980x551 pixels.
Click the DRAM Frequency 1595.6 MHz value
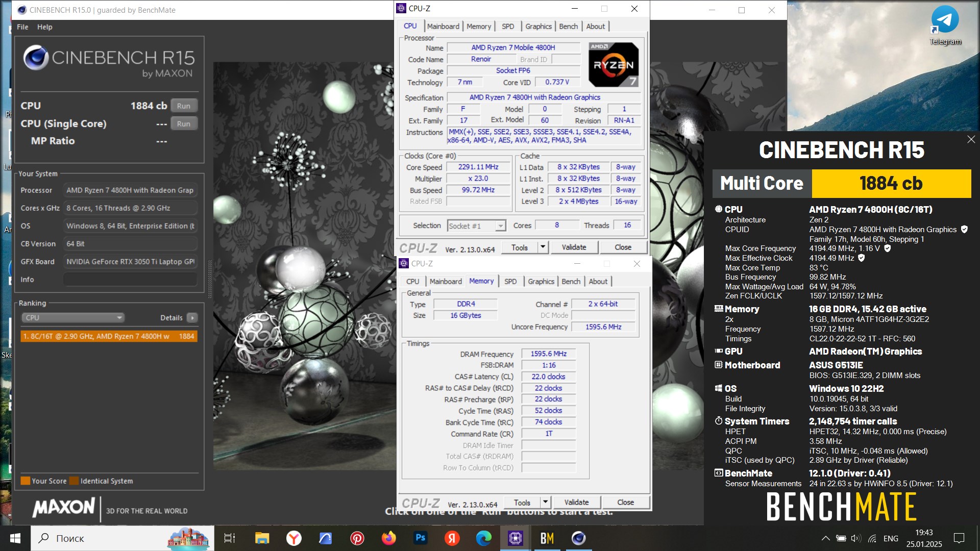click(549, 354)
